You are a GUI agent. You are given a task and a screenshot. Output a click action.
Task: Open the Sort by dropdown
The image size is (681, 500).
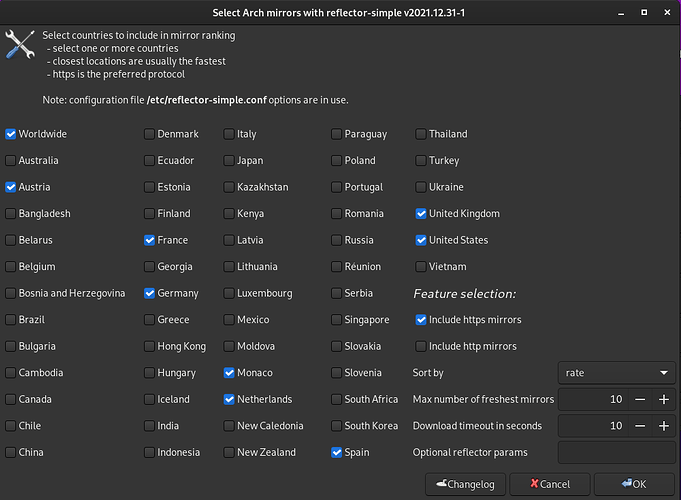[x=616, y=373]
